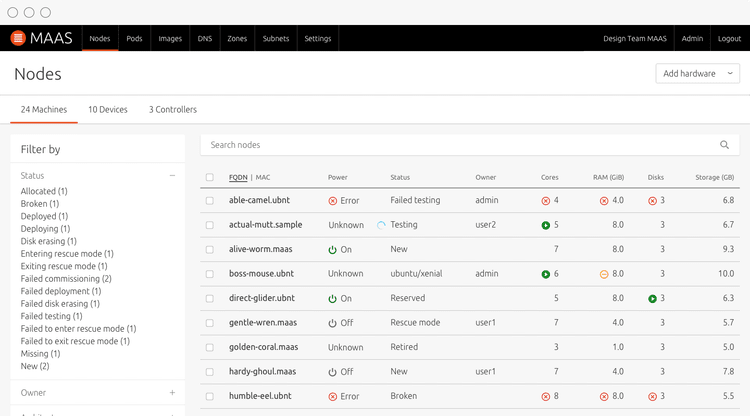Check the boss-mouse.ubnt row checkbox
Screen dimensions: 750x416
click(210, 274)
